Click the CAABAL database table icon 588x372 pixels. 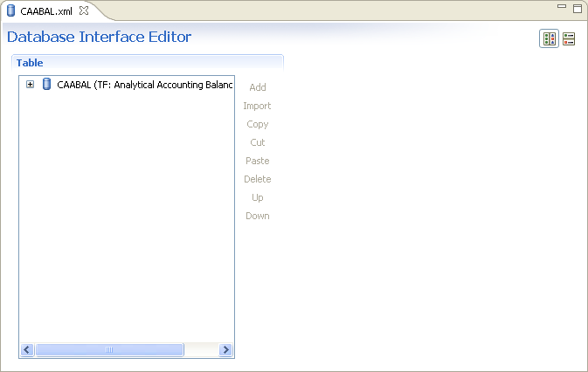click(x=46, y=85)
